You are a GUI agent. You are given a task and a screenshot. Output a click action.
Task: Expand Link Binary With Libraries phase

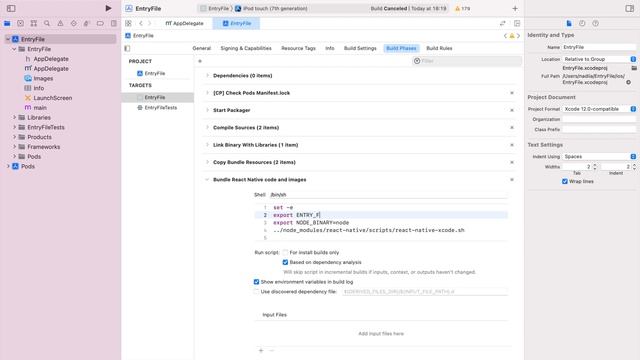pyautogui.click(x=207, y=145)
